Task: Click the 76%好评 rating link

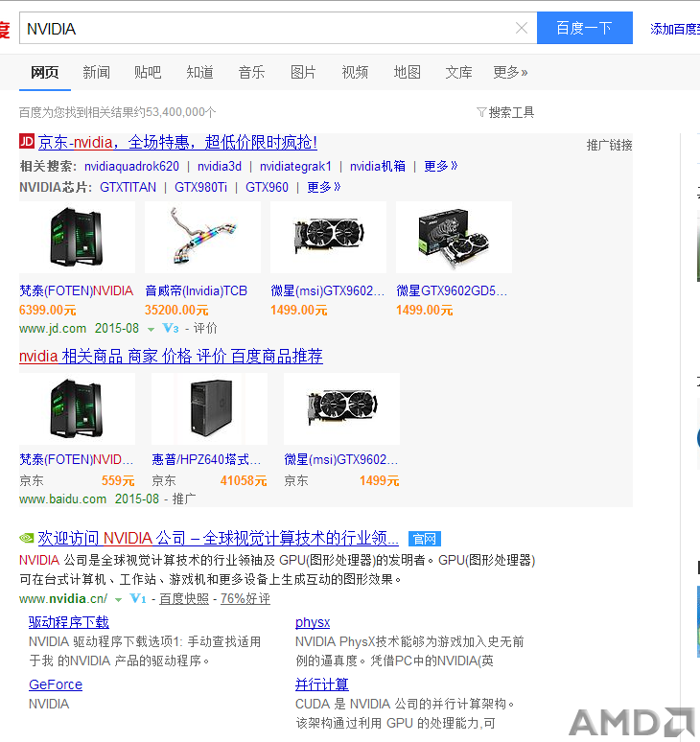Action: pyautogui.click(x=245, y=598)
